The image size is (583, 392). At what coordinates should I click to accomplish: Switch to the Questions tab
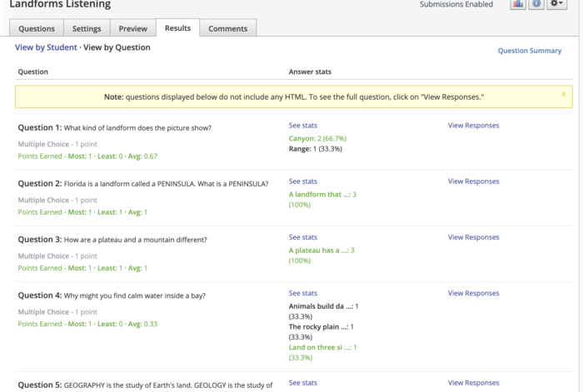click(x=37, y=29)
